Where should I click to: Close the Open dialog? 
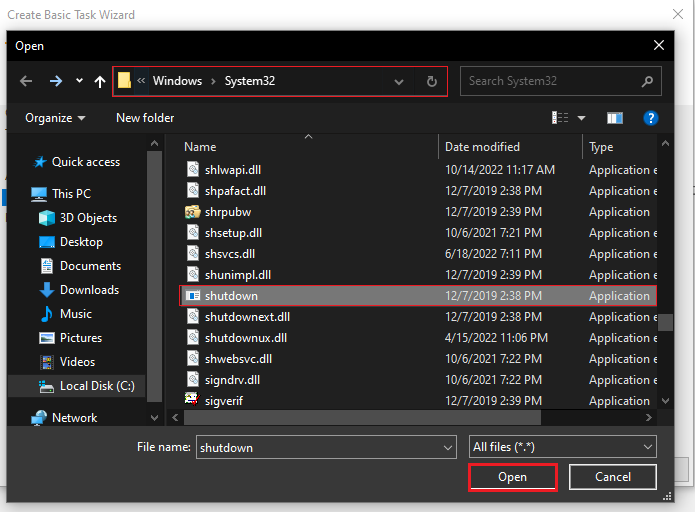659,45
